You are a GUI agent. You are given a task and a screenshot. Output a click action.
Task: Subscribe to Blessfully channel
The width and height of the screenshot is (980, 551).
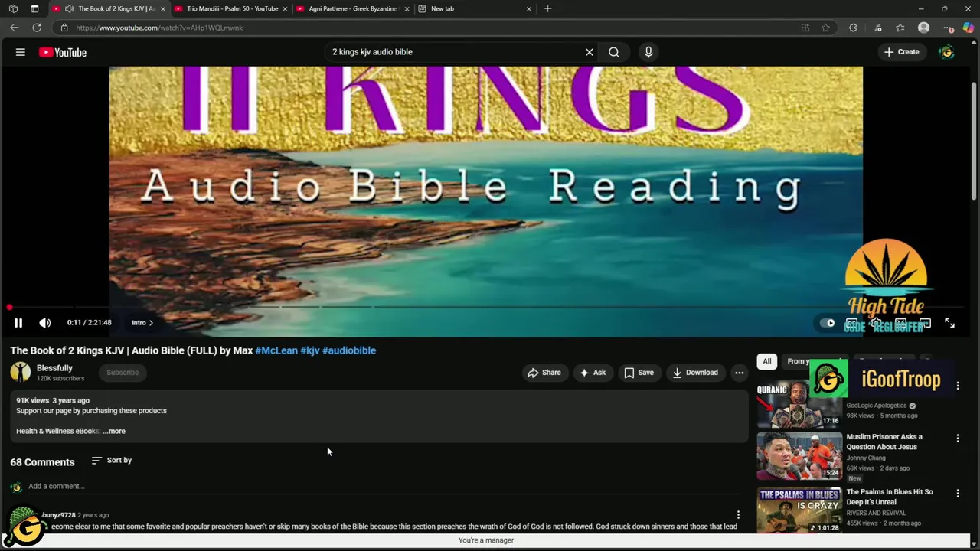122,373
